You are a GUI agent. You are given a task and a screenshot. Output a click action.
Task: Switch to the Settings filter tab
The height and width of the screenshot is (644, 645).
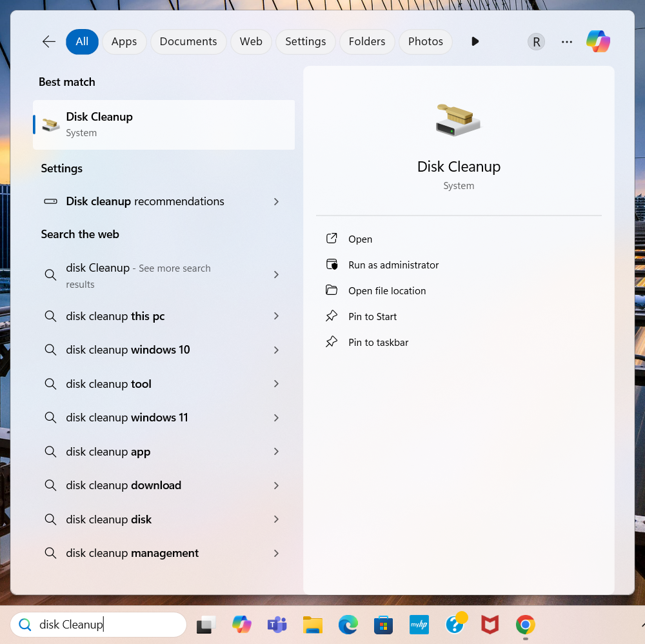coord(306,41)
